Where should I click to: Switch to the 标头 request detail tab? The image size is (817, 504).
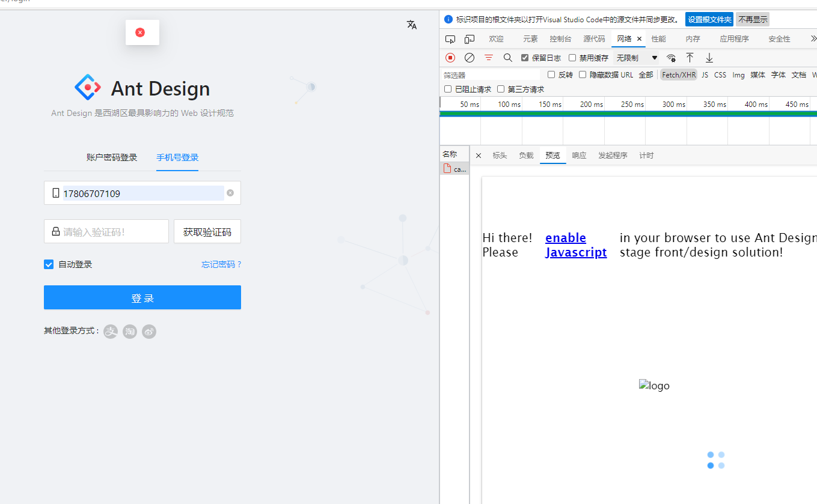tap(500, 156)
